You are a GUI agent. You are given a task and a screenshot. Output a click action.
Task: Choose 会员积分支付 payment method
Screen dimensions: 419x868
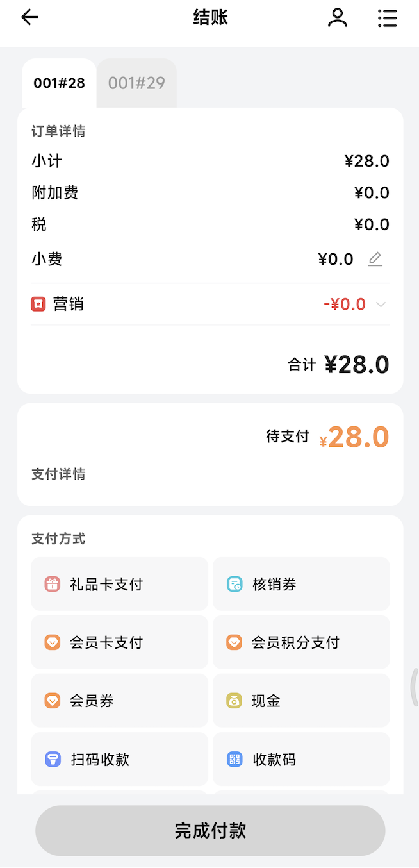pos(301,642)
